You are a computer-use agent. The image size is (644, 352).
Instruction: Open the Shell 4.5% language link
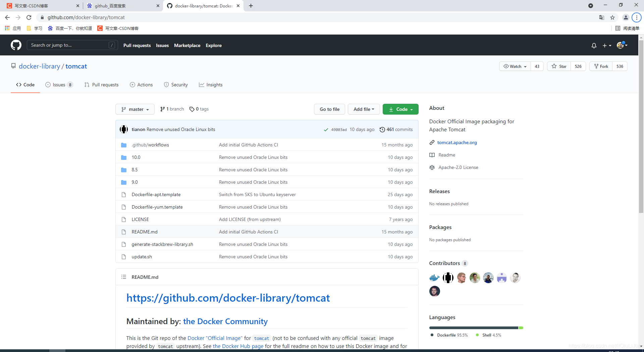click(x=488, y=335)
